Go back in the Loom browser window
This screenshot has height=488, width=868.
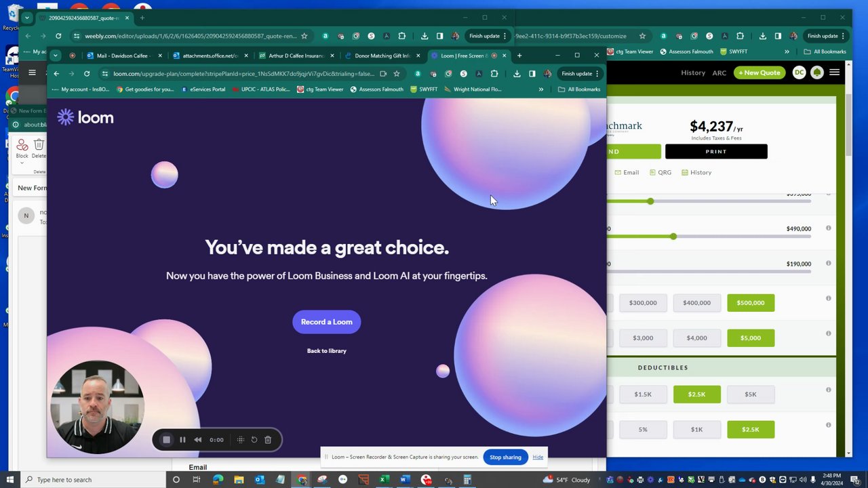point(56,73)
